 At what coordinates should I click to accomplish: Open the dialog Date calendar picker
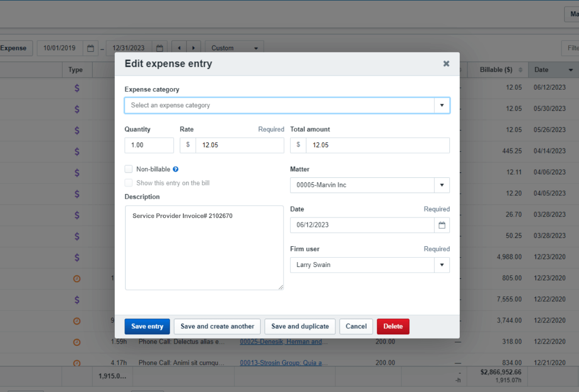442,225
